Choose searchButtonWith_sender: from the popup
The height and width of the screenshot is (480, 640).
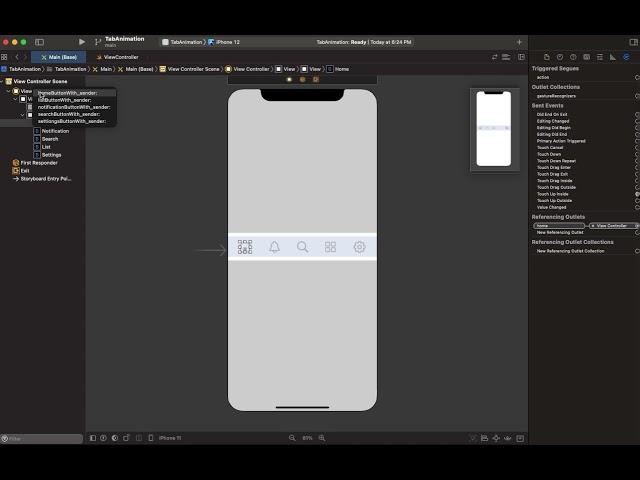click(x=75, y=114)
